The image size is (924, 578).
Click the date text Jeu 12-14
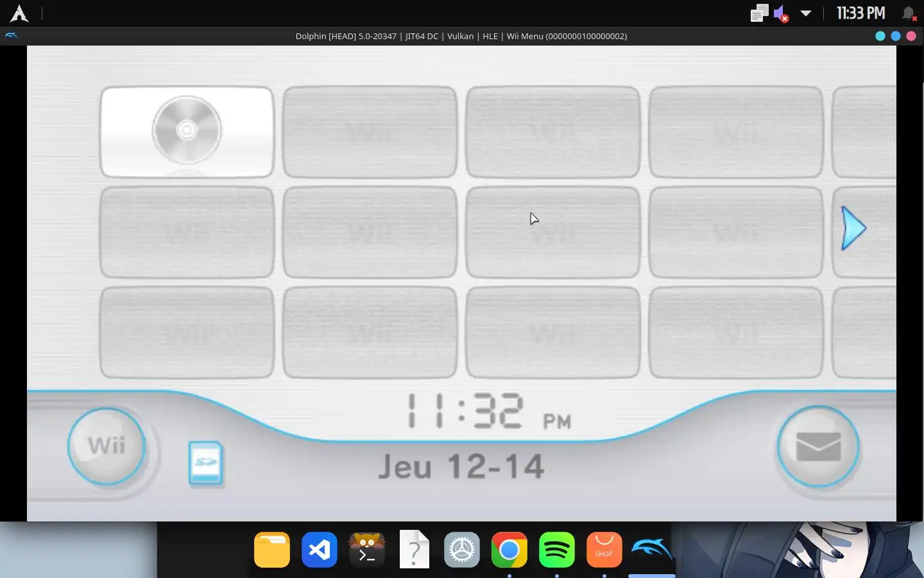click(x=461, y=466)
